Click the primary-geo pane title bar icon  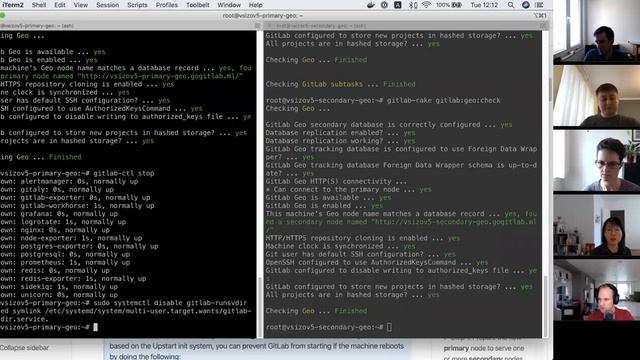258,25
